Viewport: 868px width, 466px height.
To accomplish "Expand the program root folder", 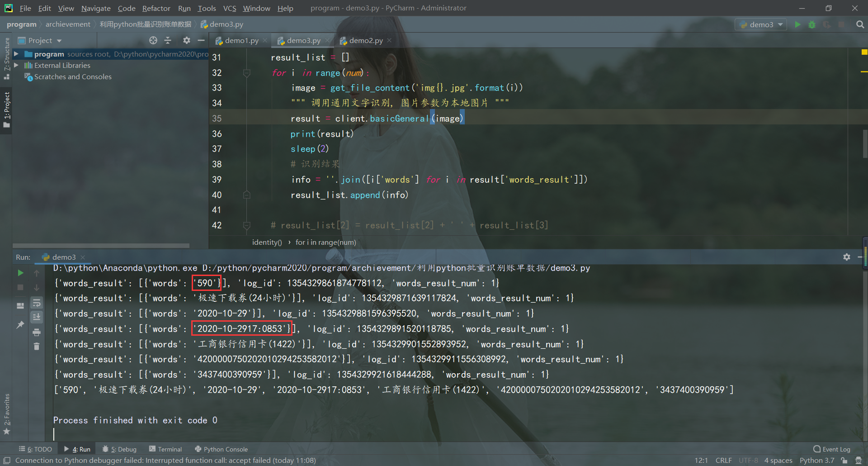I will [16, 54].
